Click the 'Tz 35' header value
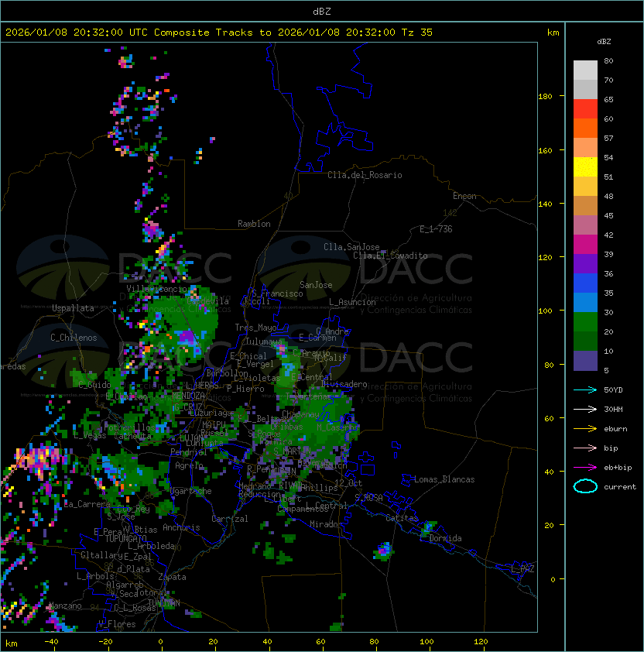Screen dimensions: 644x652 click(x=417, y=33)
